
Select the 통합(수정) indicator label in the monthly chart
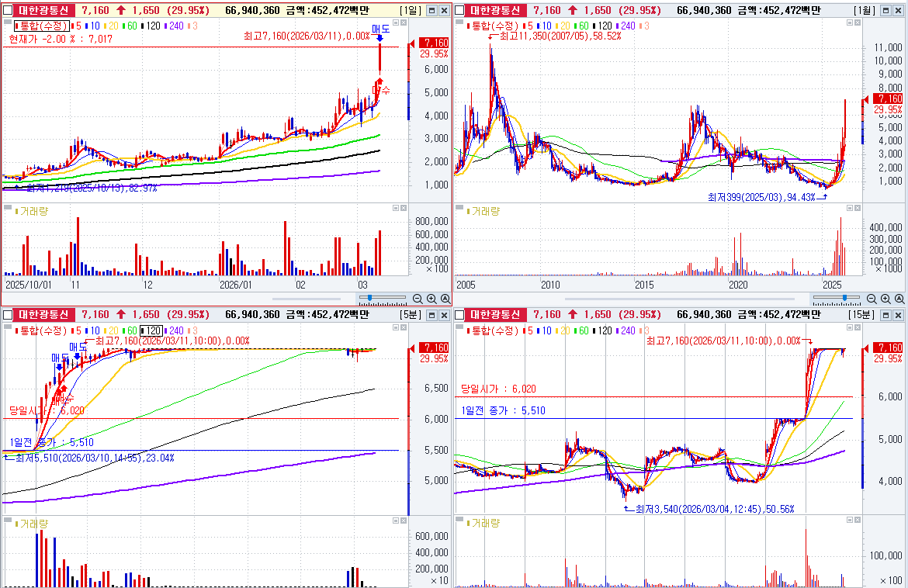(x=492, y=26)
